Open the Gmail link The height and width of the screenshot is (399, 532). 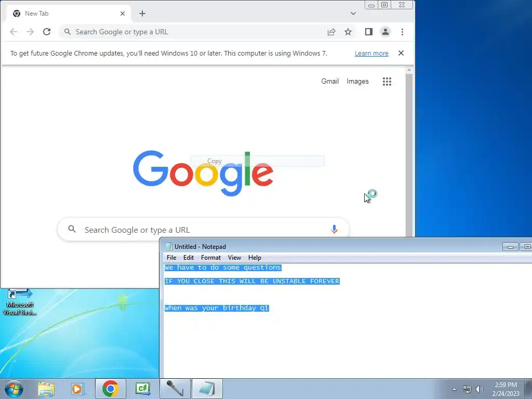pyautogui.click(x=330, y=82)
